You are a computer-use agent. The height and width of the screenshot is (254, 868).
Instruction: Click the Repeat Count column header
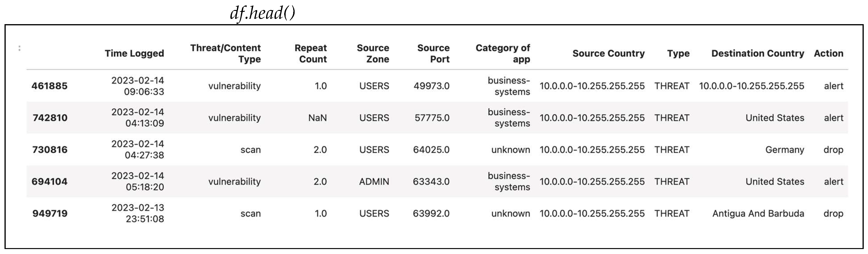pyautogui.click(x=310, y=53)
